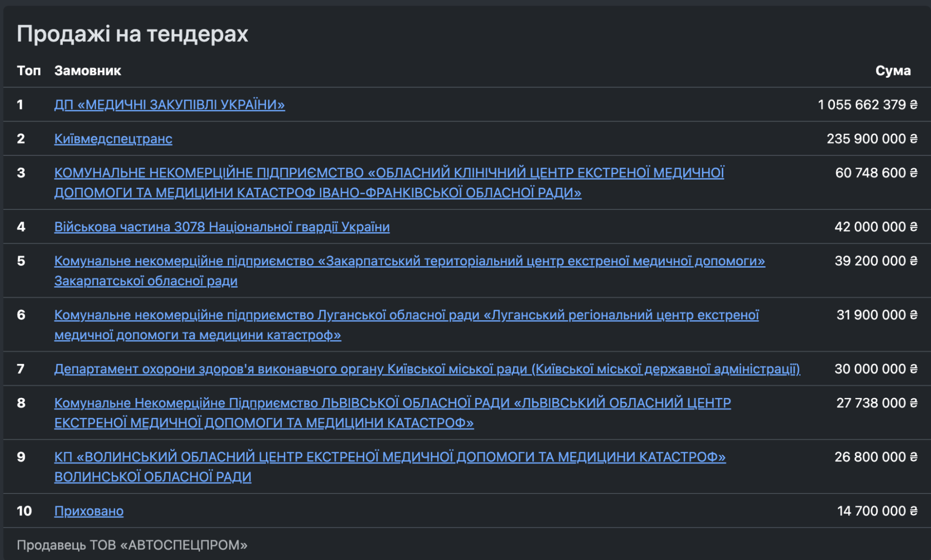Click the Продавець ТОВ «АВТОСПЕЦПРОМ» footer text
The width and height of the screenshot is (931, 560).
(x=132, y=545)
